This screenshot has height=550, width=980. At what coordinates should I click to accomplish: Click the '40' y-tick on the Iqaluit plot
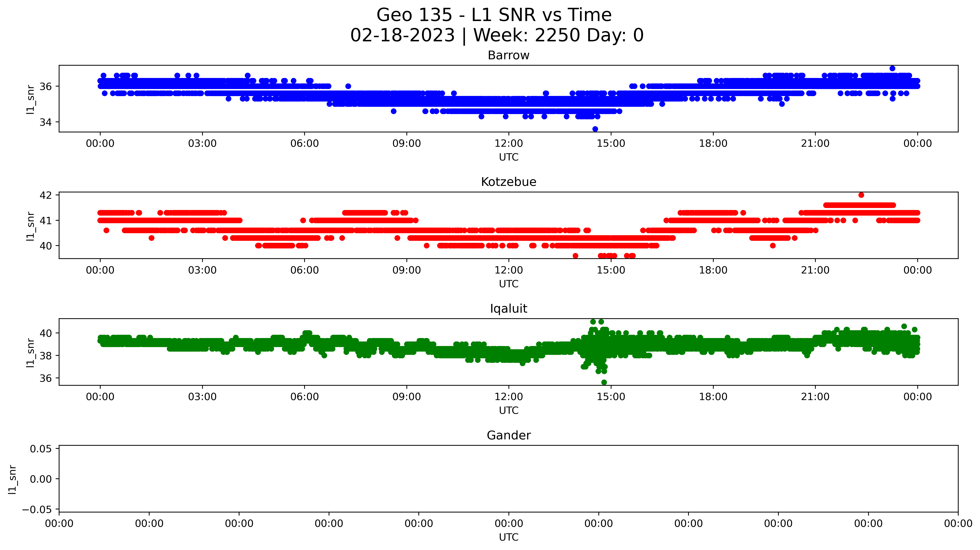tap(46, 333)
